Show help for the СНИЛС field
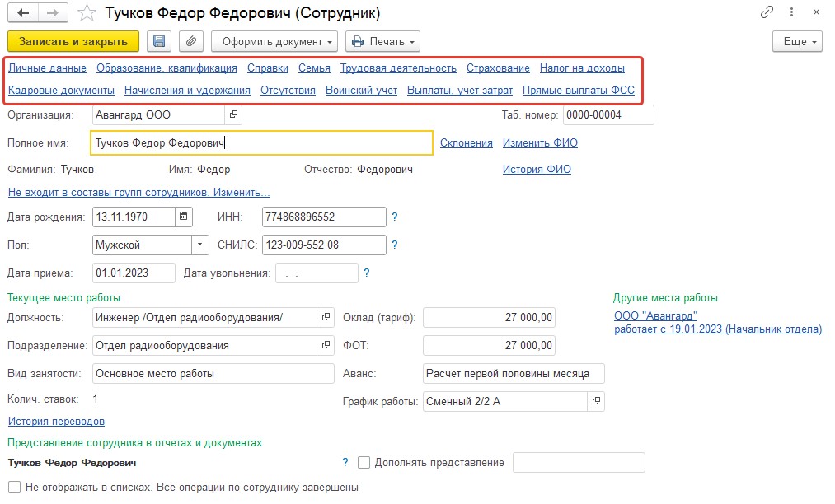835x504 pixels. [395, 245]
